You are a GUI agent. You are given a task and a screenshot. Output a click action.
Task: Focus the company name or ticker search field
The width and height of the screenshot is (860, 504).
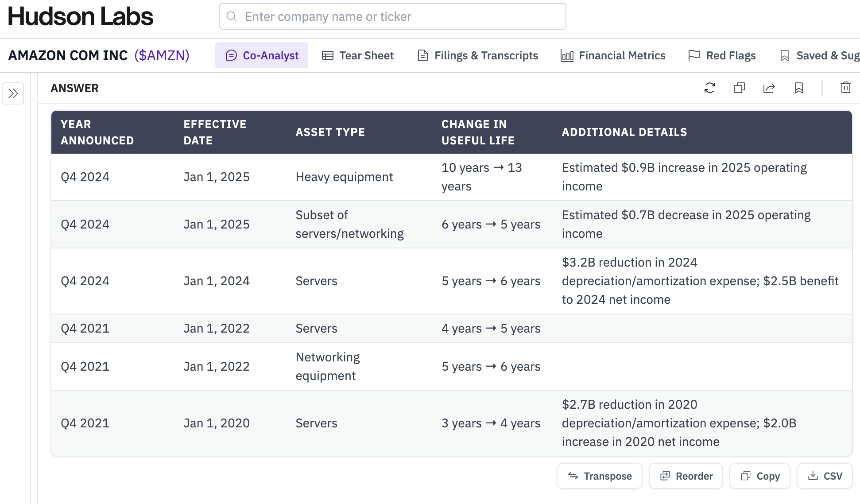(399, 17)
